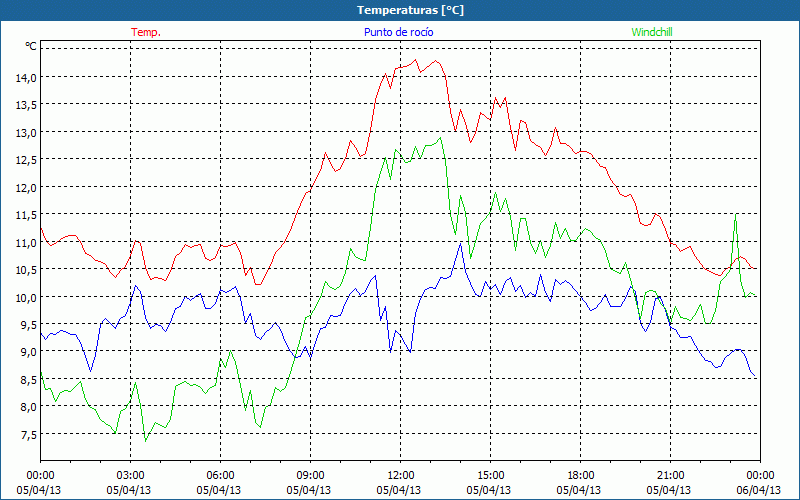Viewport: 800px width, 500px height.
Task: Click the 'Temperaturas [°C]' chart title
Action: 410,10
